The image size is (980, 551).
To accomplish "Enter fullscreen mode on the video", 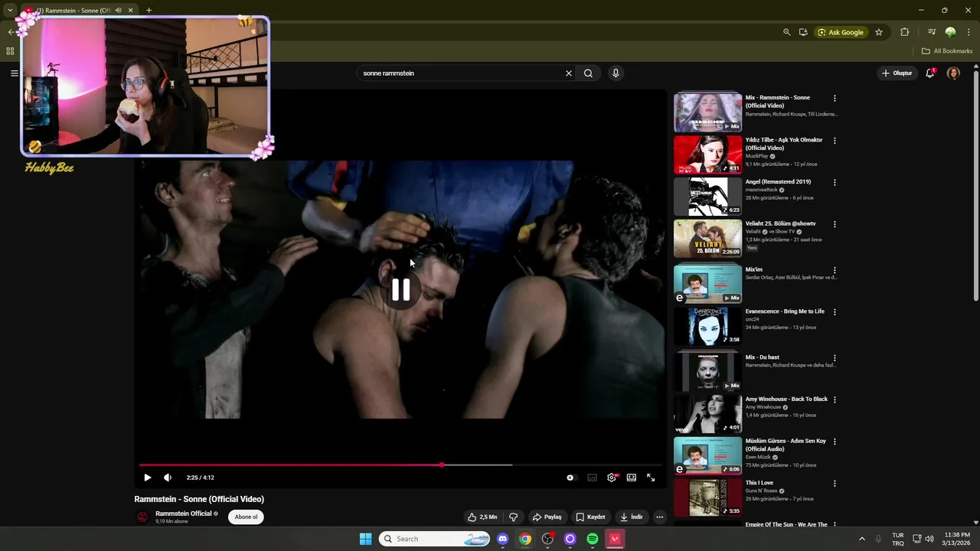I will pyautogui.click(x=651, y=478).
